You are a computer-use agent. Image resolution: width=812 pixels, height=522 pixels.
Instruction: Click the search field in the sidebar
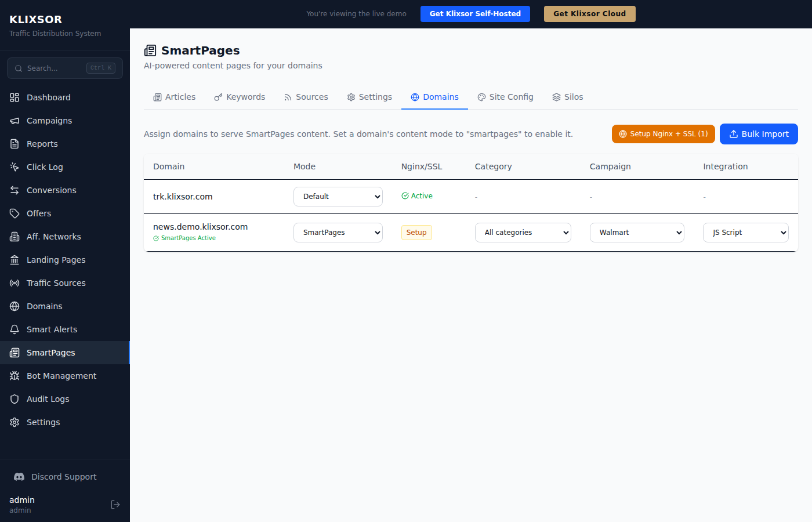point(64,68)
